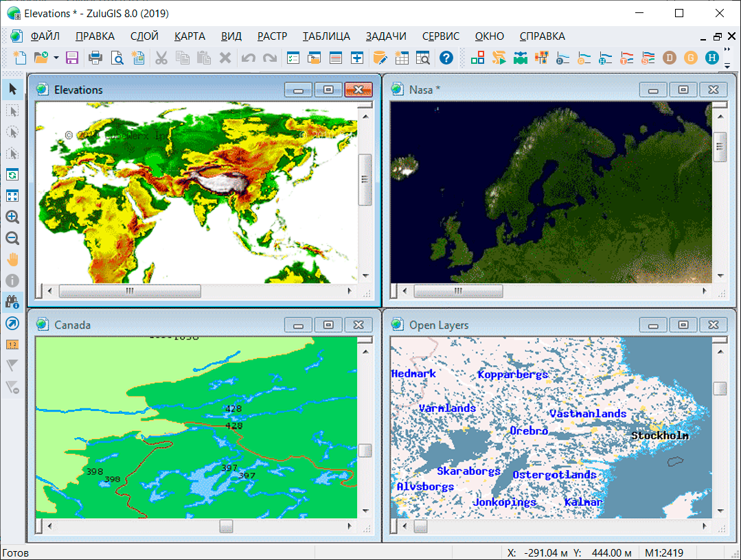This screenshot has height=560, width=741.
Task: Click the binoculars search info tool
Action: point(12,302)
